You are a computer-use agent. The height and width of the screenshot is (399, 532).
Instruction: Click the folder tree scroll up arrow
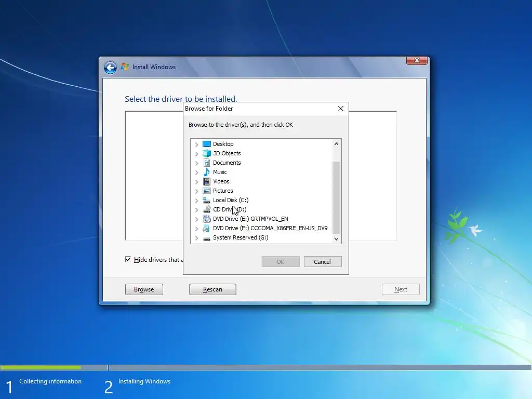click(336, 144)
